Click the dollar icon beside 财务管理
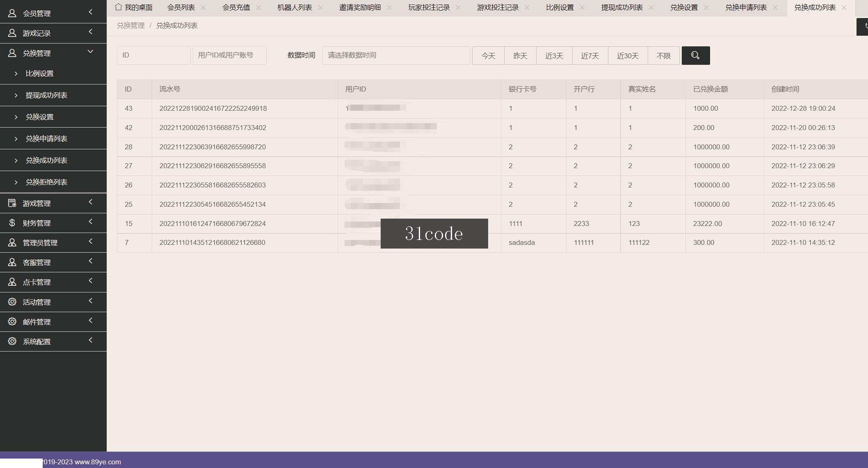 [12, 223]
